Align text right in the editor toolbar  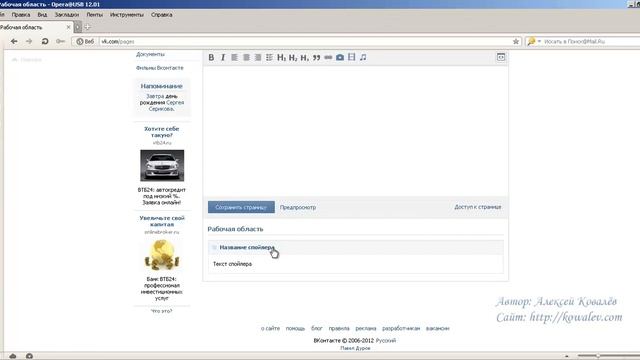pyautogui.click(x=258, y=58)
